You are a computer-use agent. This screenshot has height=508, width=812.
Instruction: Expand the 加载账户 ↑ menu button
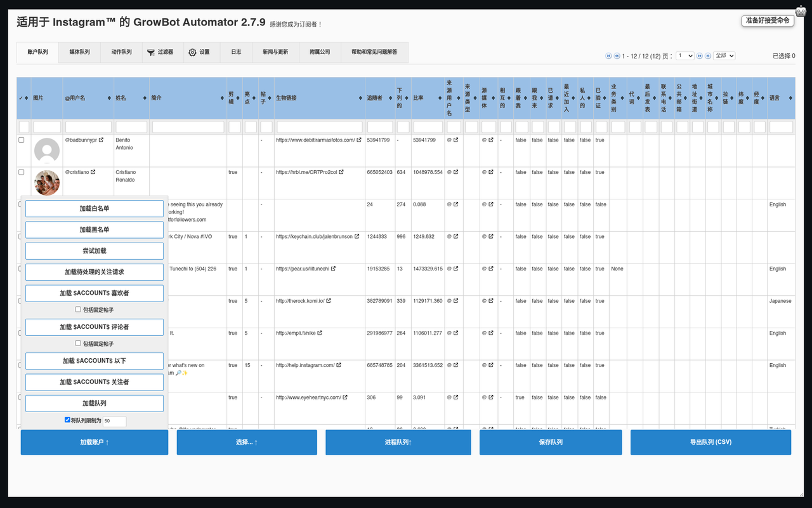coord(95,442)
